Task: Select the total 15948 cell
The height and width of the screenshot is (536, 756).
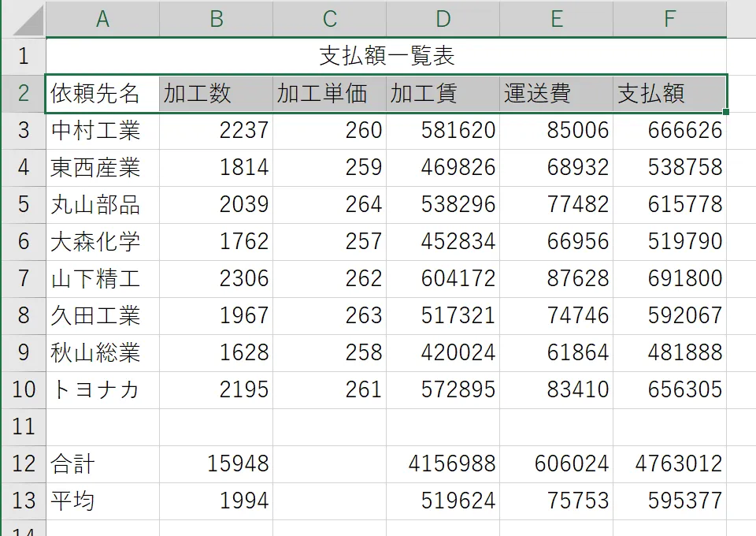Action: click(216, 463)
